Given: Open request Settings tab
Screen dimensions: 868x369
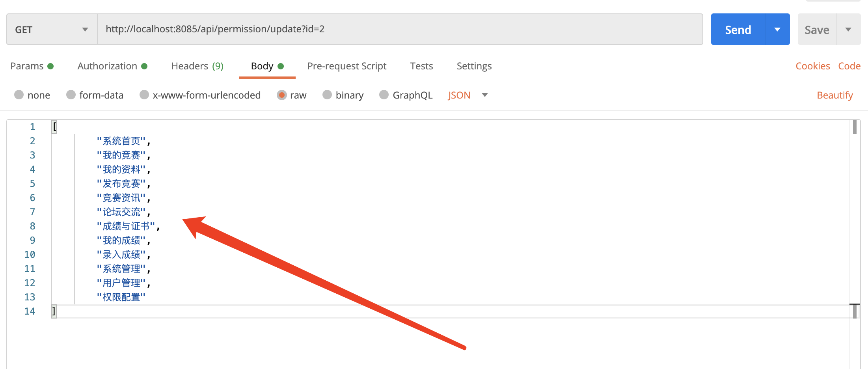Looking at the screenshot, I should (474, 66).
